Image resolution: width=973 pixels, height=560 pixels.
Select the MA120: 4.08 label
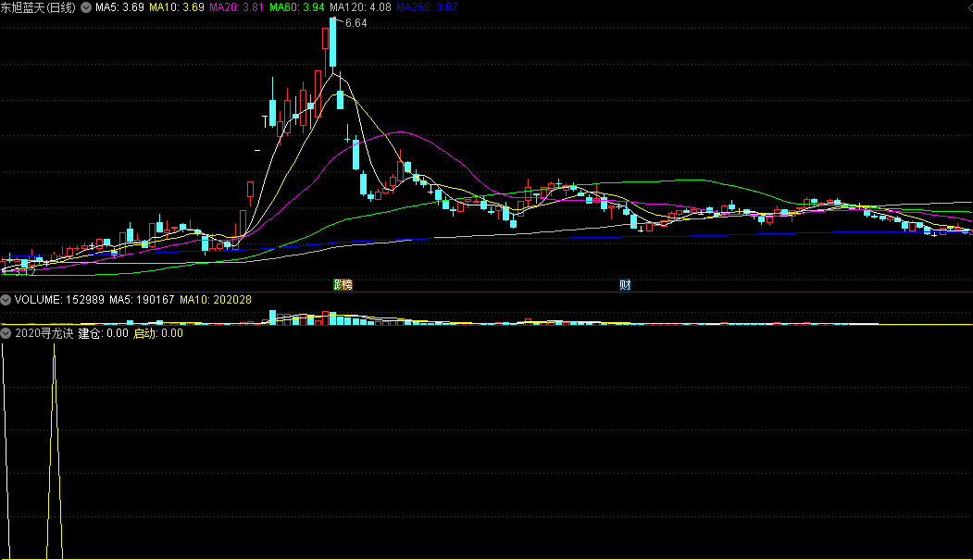click(360, 7)
